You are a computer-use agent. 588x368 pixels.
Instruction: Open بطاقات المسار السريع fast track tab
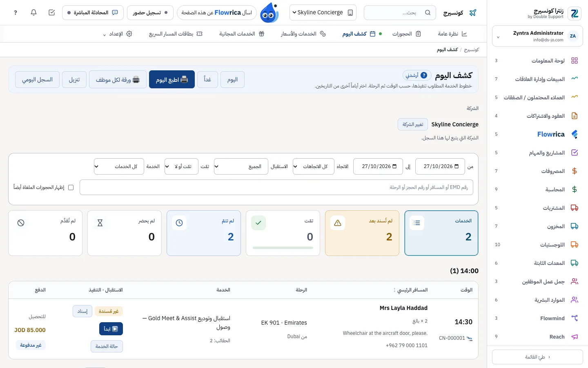176,34
